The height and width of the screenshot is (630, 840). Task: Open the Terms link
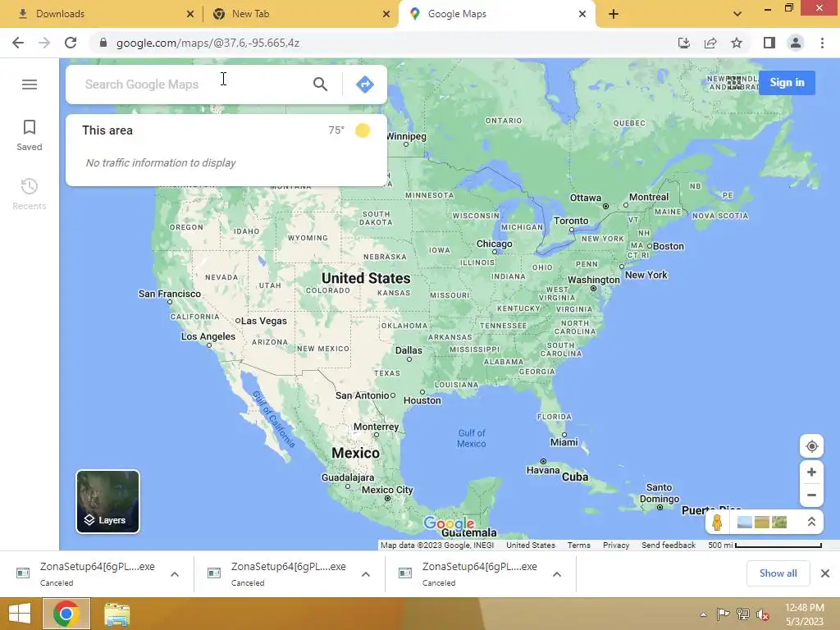point(578,545)
